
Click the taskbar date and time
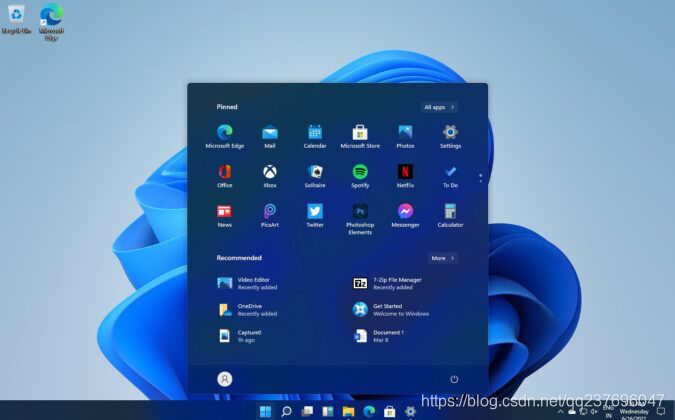coord(634,412)
